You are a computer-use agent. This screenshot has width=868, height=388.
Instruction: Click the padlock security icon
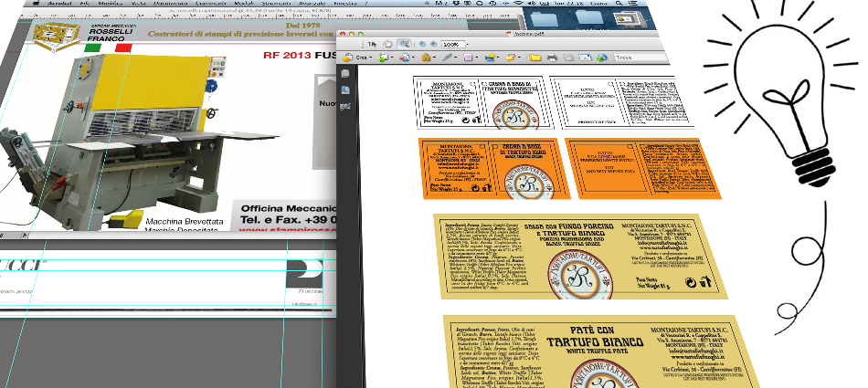[x=426, y=57]
